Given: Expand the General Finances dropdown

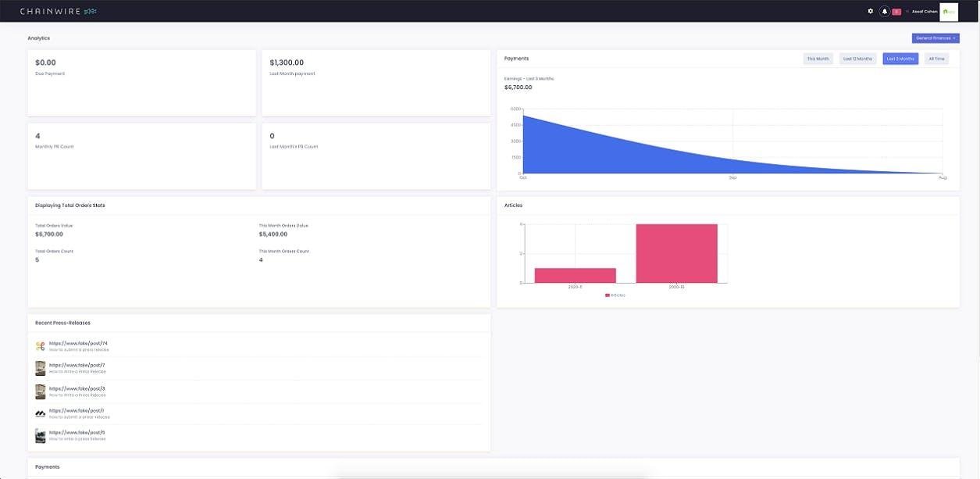Looking at the screenshot, I should point(935,38).
